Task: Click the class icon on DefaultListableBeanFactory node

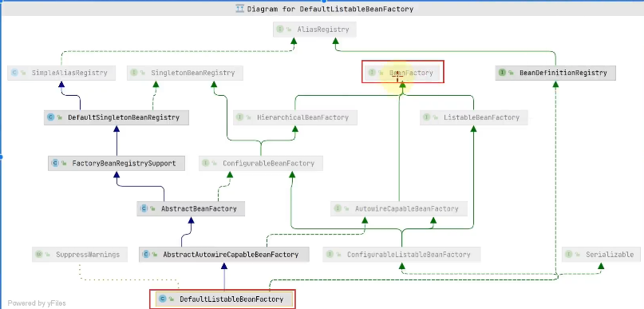Action: pos(162,299)
